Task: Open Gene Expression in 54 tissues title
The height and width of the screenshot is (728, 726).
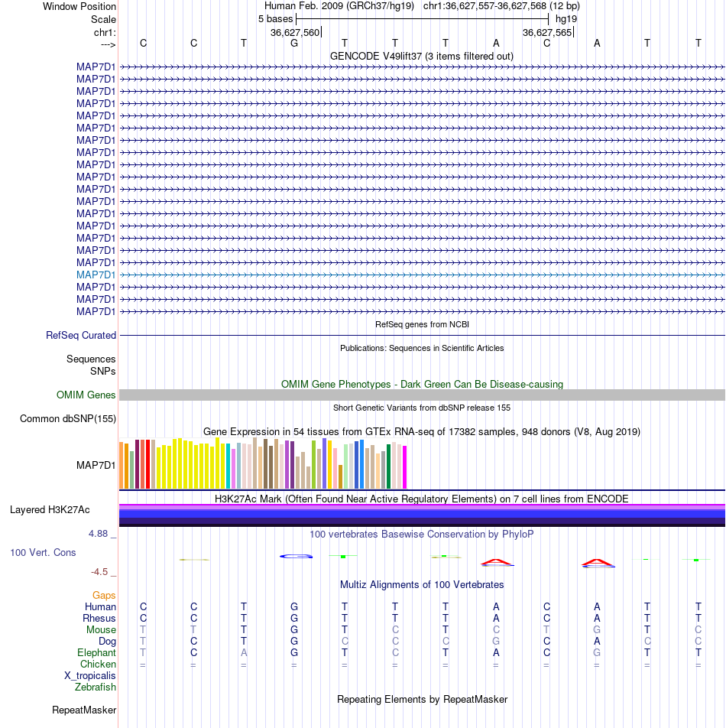Action: (x=422, y=431)
